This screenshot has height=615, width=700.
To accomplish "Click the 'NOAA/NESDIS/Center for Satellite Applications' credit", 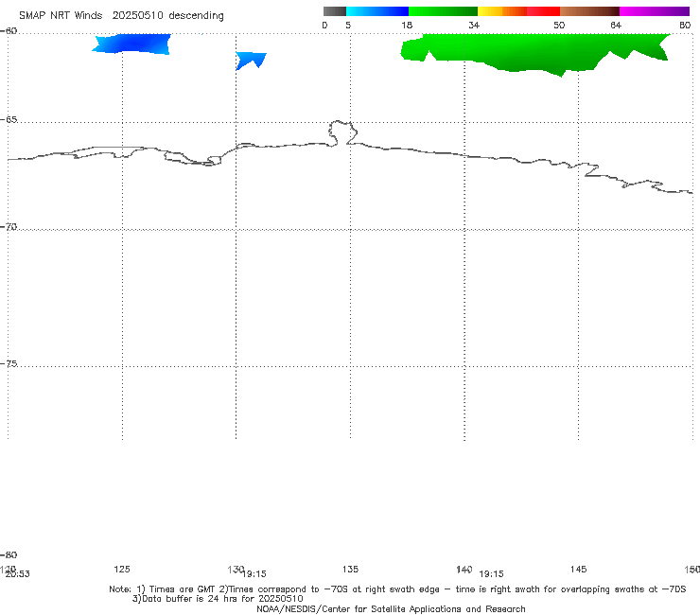I will click(359, 608).
